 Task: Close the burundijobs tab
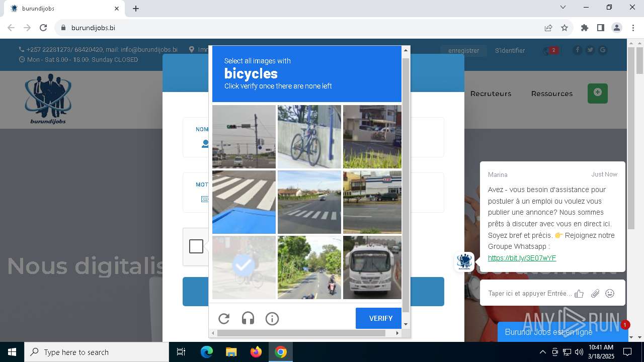(117, 9)
